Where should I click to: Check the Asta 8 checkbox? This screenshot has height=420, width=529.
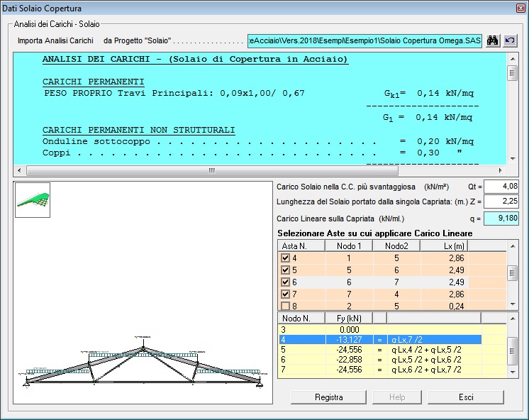click(285, 306)
